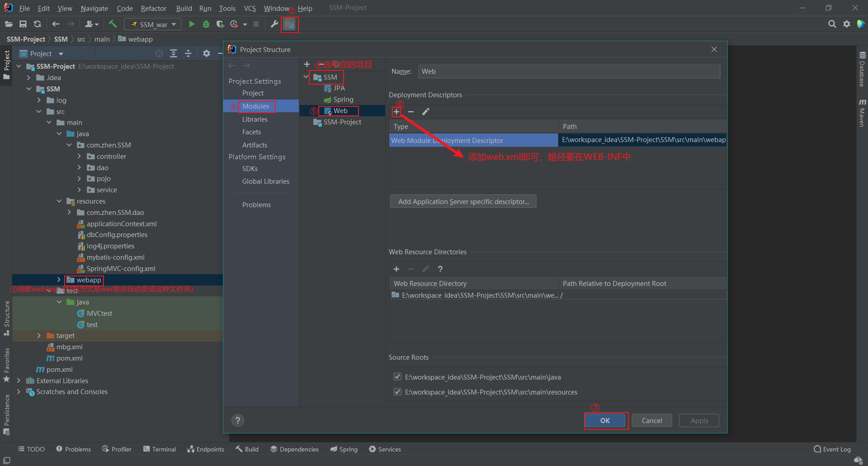This screenshot has width=868, height=466.
Task: Open IDE settings gear at top right
Action: (847, 24)
